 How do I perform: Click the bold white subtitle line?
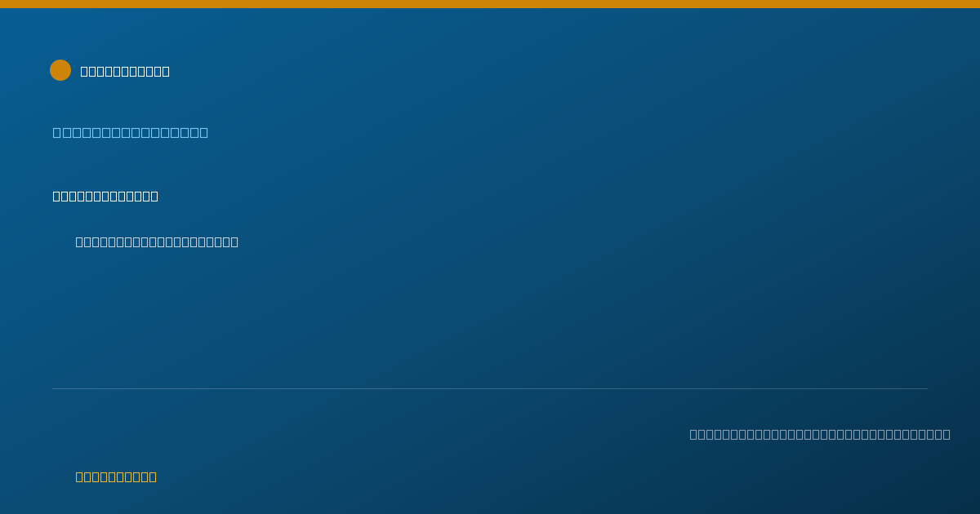[x=105, y=196]
